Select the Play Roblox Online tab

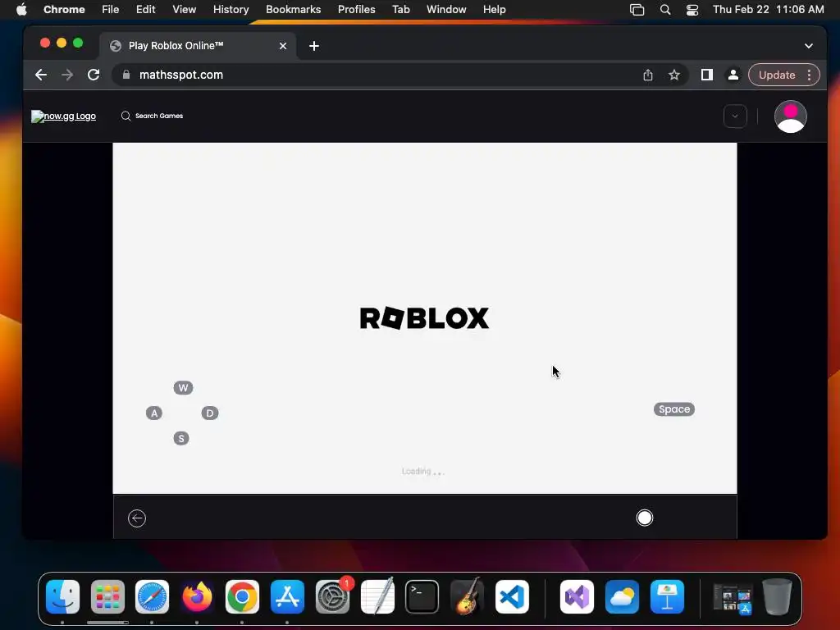pos(197,46)
